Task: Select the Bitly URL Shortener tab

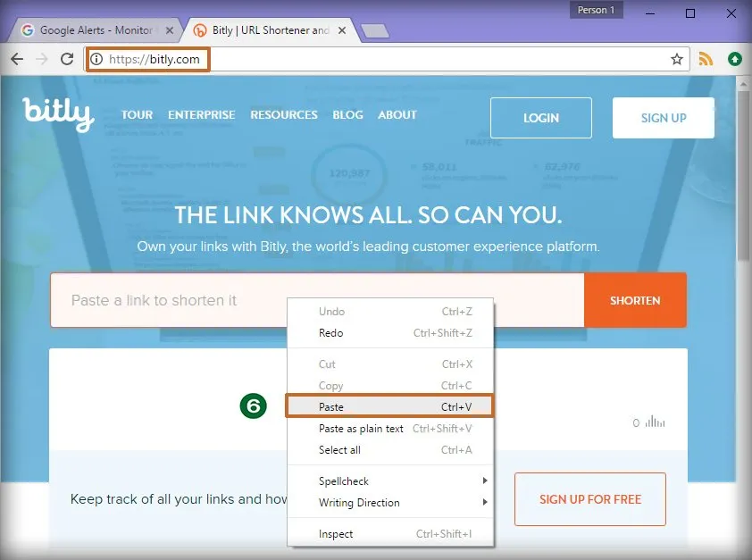Action: point(269,30)
